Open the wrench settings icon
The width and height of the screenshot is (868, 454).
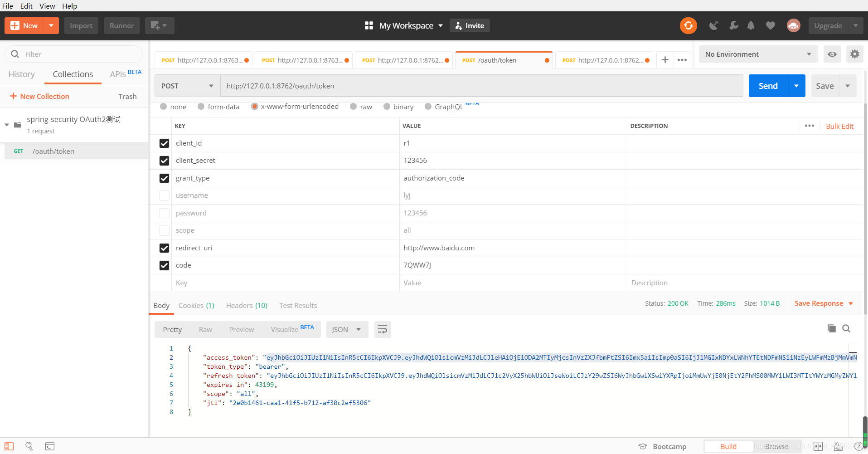point(733,25)
